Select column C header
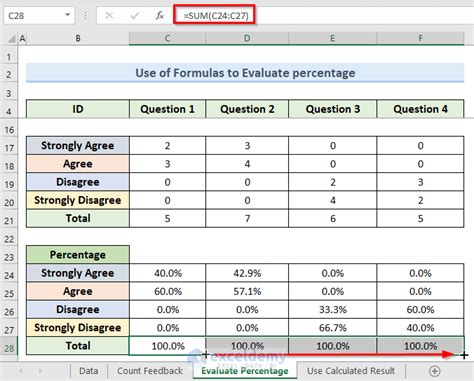 pos(167,38)
